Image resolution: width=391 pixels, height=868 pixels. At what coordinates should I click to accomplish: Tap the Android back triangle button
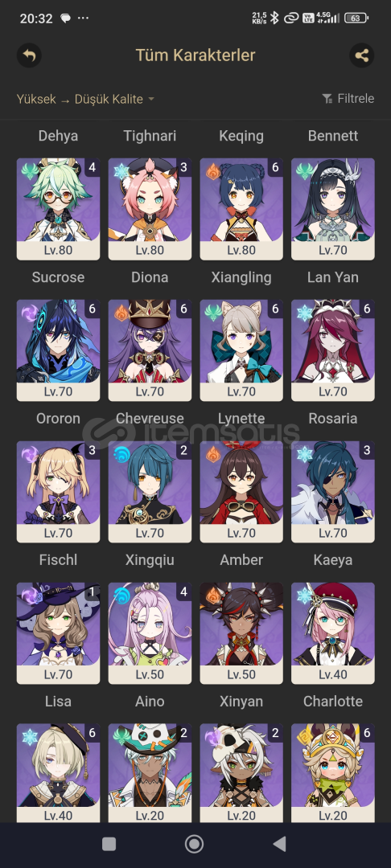pos(280,844)
